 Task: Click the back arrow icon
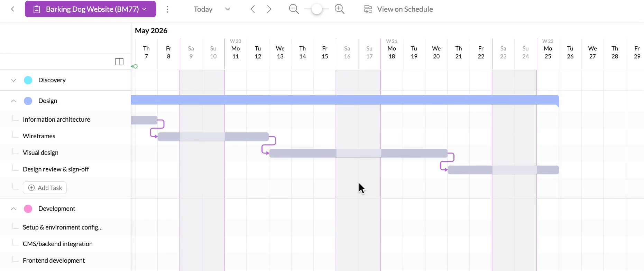tap(12, 9)
